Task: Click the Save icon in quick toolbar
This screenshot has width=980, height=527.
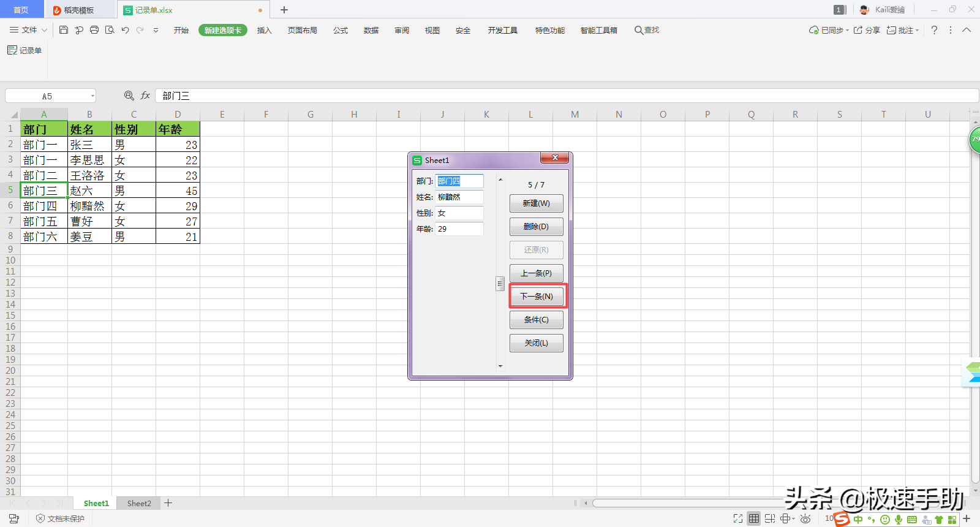Action: (x=64, y=30)
